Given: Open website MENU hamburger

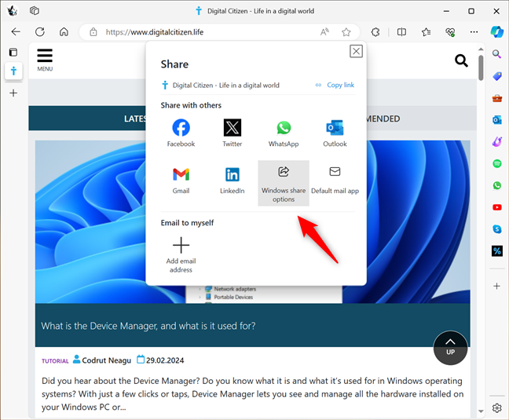Looking at the screenshot, I should 45,60.
